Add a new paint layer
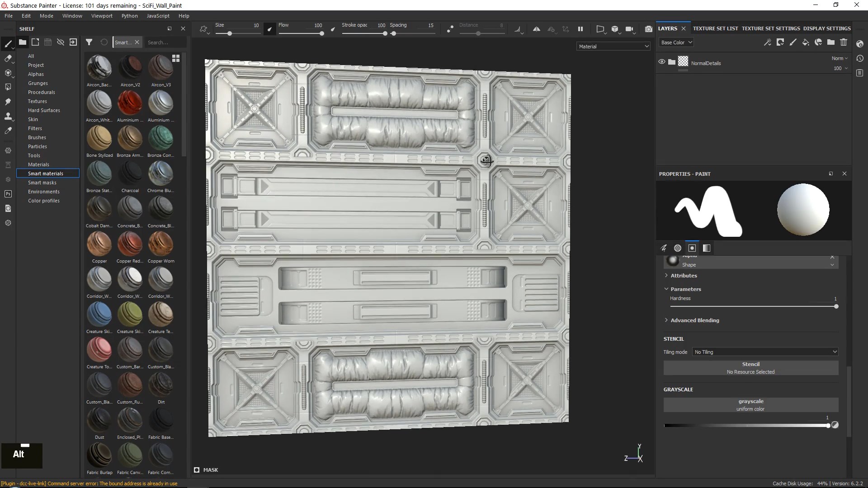868x488 pixels. [x=793, y=42]
